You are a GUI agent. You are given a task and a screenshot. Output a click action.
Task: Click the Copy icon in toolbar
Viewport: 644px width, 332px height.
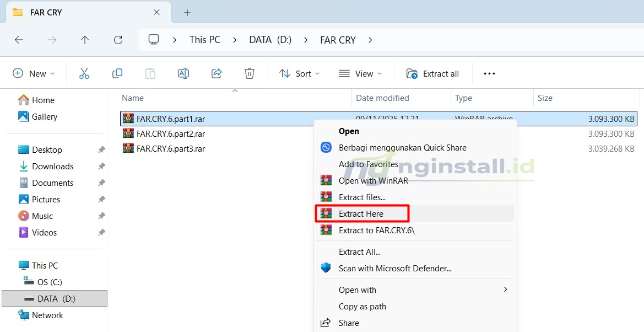117,74
